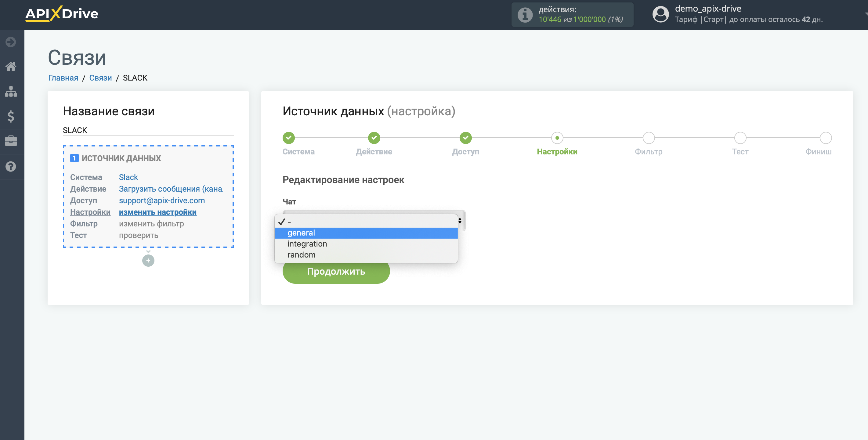Go to the Система step circle
The height and width of the screenshot is (440, 868).
coord(288,138)
